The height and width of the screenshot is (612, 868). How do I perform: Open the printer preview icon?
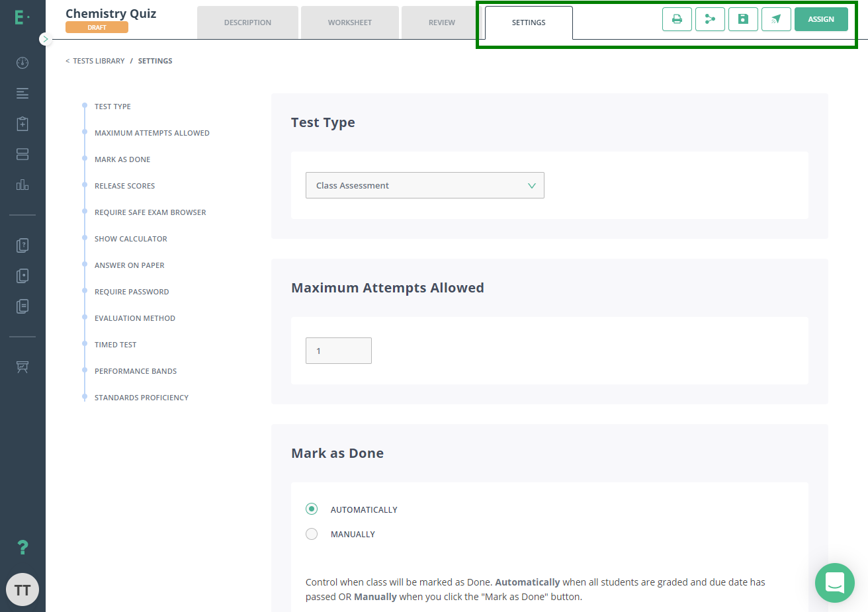677,19
